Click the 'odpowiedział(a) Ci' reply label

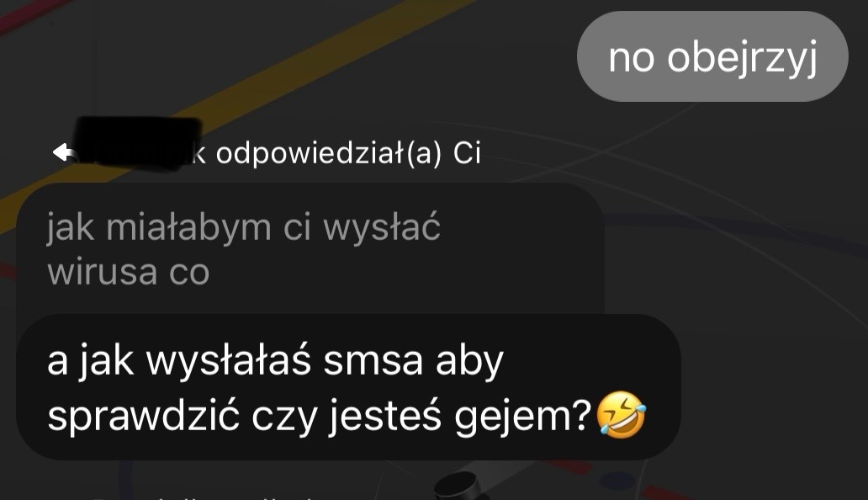(348, 153)
